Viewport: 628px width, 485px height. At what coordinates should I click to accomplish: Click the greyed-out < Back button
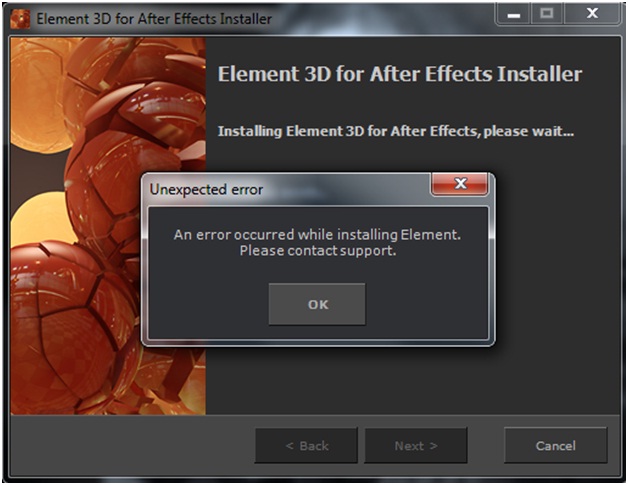(x=306, y=446)
